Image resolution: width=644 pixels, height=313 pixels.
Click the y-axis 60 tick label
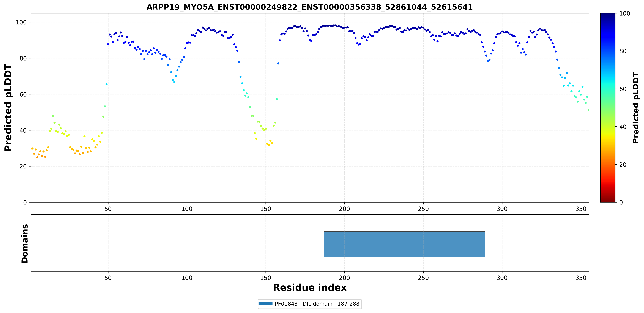coord(23,95)
